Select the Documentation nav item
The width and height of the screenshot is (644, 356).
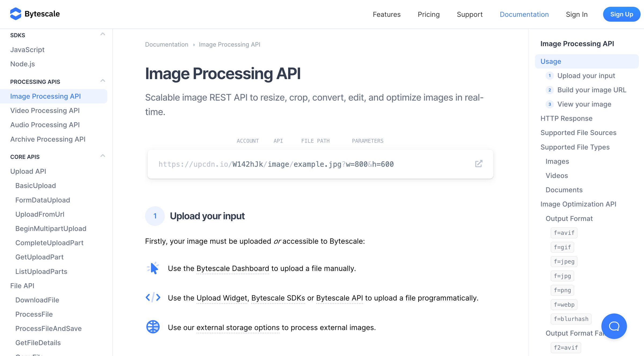click(x=524, y=14)
